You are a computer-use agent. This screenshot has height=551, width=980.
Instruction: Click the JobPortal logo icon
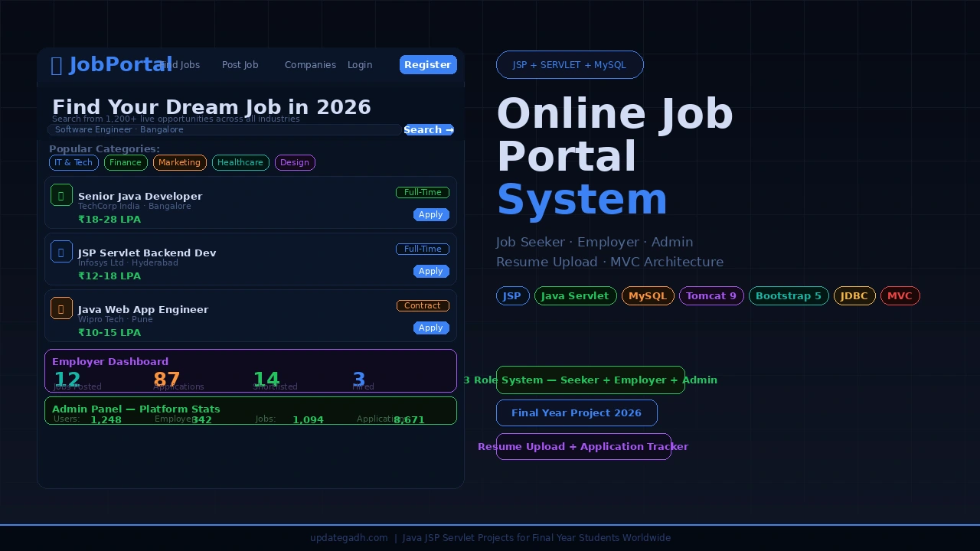coord(57,65)
